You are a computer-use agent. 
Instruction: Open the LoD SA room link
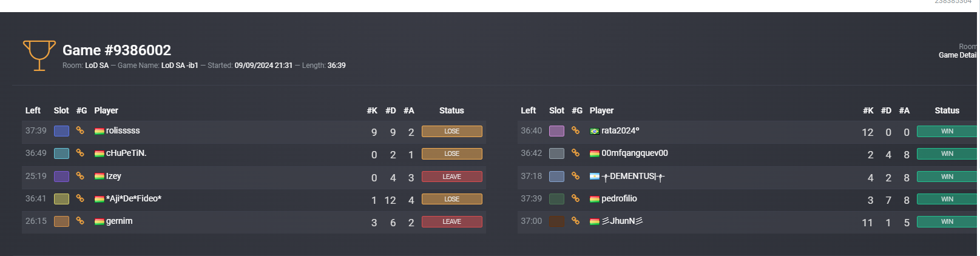tap(96, 66)
